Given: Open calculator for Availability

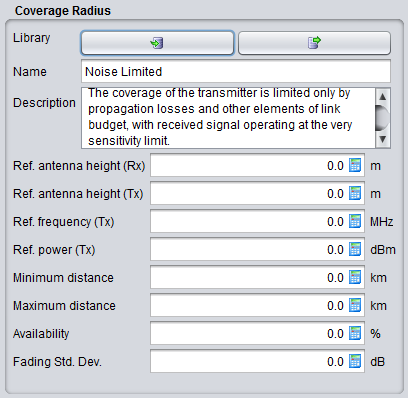Looking at the screenshot, I should tap(355, 333).
